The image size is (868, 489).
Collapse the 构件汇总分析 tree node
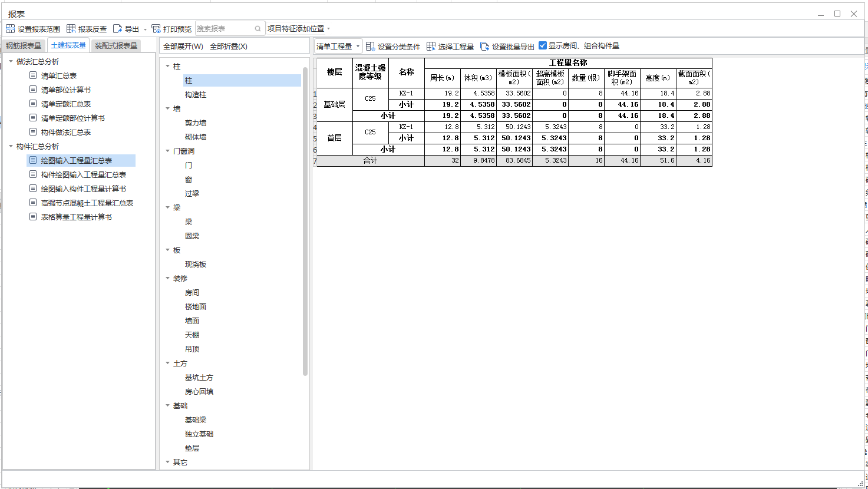click(x=11, y=146)
